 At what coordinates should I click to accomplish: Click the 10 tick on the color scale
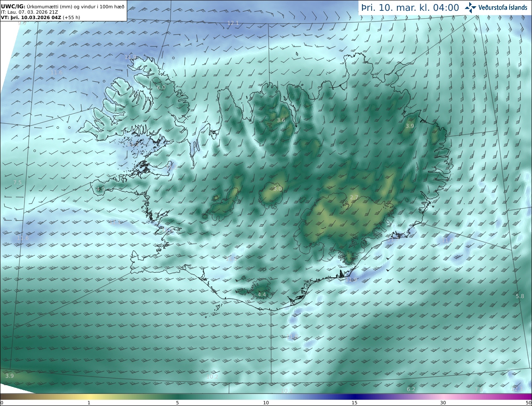[266, 403]
